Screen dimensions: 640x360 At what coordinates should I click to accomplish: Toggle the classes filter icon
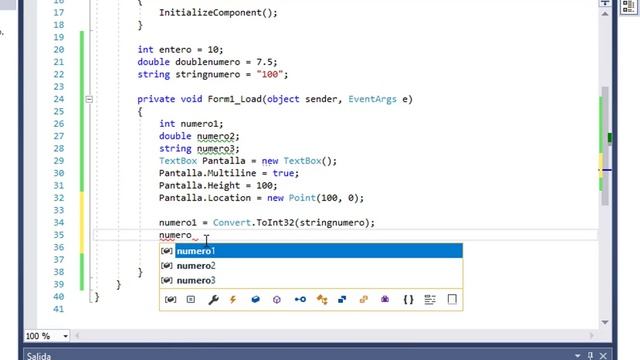coord(322,300)
